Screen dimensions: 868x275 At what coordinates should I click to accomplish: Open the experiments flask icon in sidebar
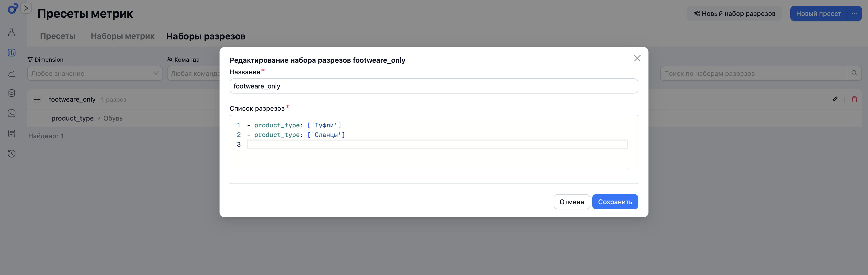(x=12, y=32)
